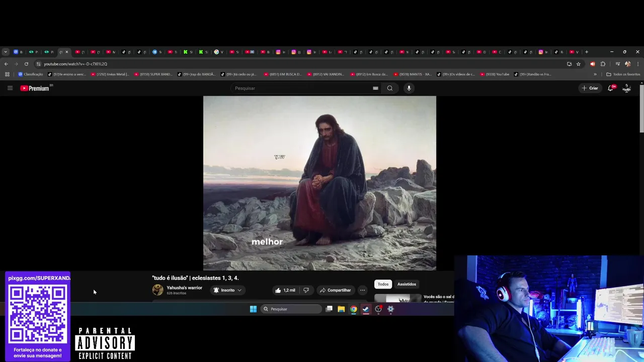Close the active YouTube tab
The width and height of the screenshot is (644, 362).
(x=66, y=52)
